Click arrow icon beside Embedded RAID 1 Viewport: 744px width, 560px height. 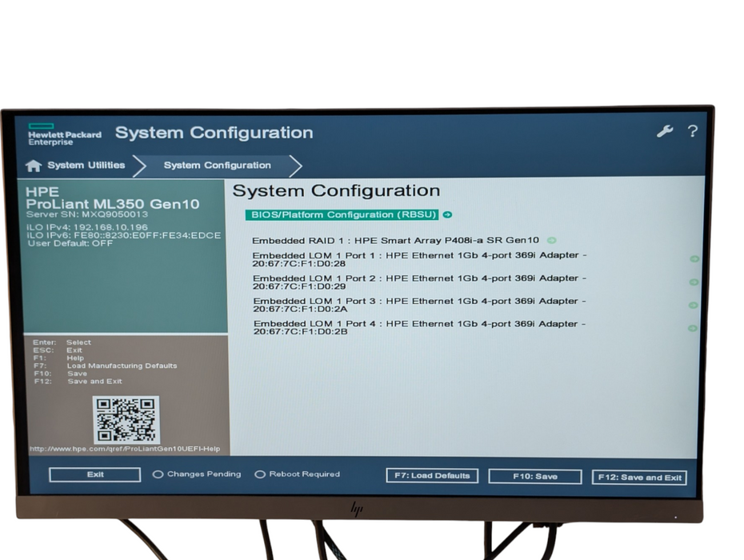(551, 240)
